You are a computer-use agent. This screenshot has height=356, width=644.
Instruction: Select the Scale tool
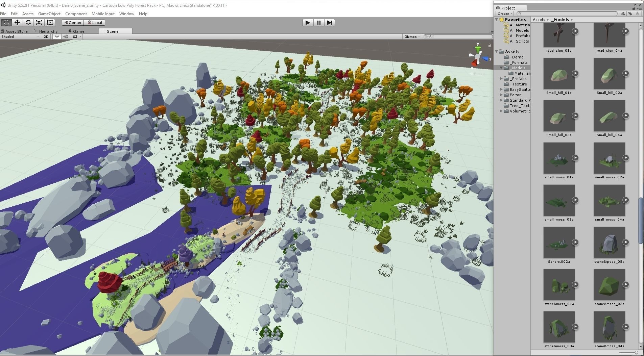[x=39, y=23]
